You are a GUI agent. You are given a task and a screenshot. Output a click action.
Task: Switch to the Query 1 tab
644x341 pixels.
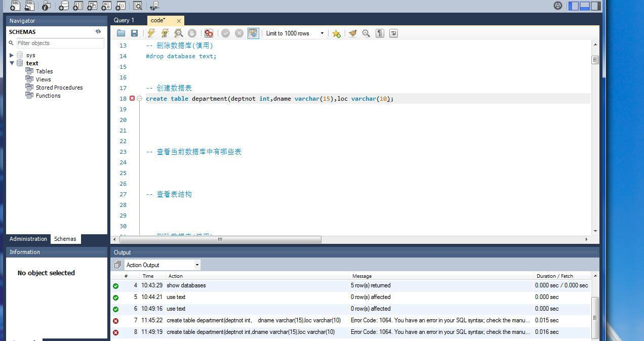[x=124, y=20]
